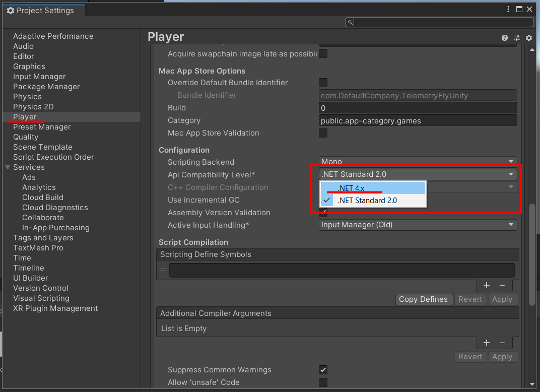Viewport: 540px width, 392px height.
Task: Open Physics 2D settings
Action: tap(33, 107)
